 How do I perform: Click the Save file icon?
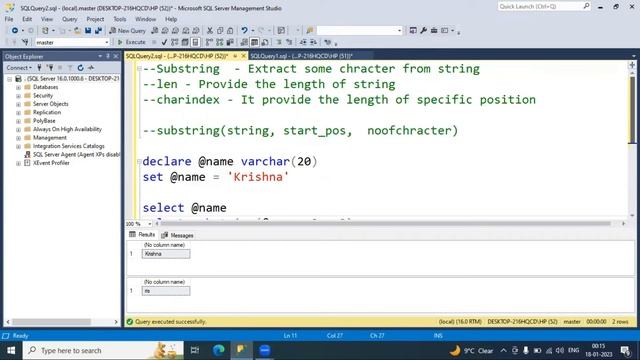pos(88,31)
